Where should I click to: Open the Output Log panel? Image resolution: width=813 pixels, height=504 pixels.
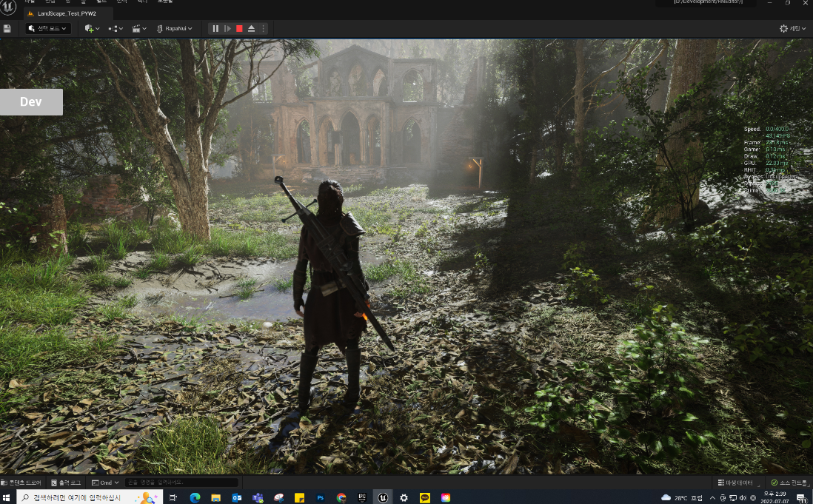point(67,483)
